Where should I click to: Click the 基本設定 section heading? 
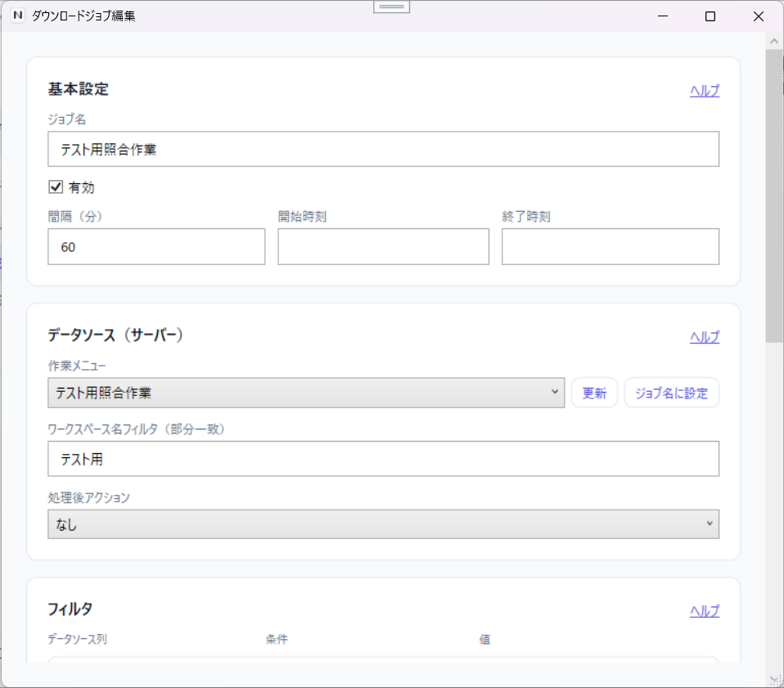point(78,89)
